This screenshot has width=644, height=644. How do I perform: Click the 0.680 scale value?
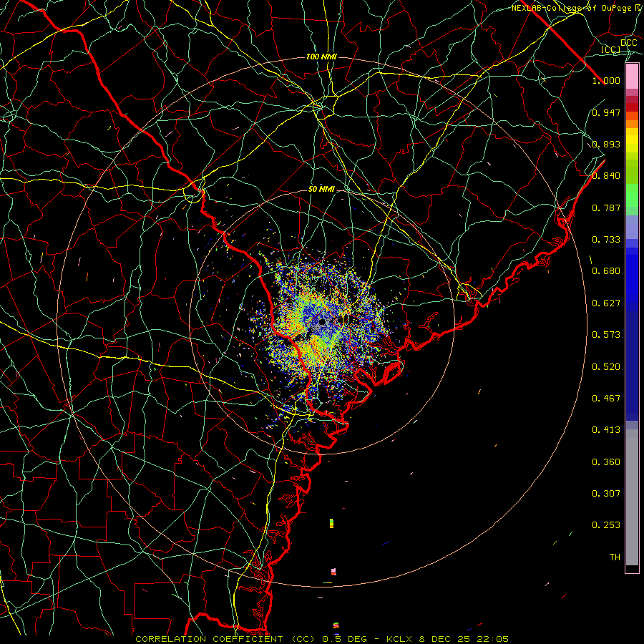click(606, 271)
